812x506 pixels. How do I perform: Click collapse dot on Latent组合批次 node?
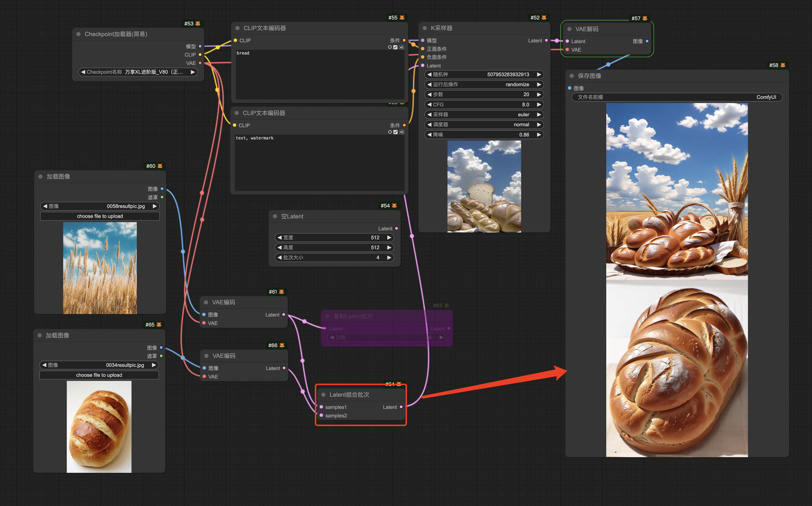pos(323,394)
